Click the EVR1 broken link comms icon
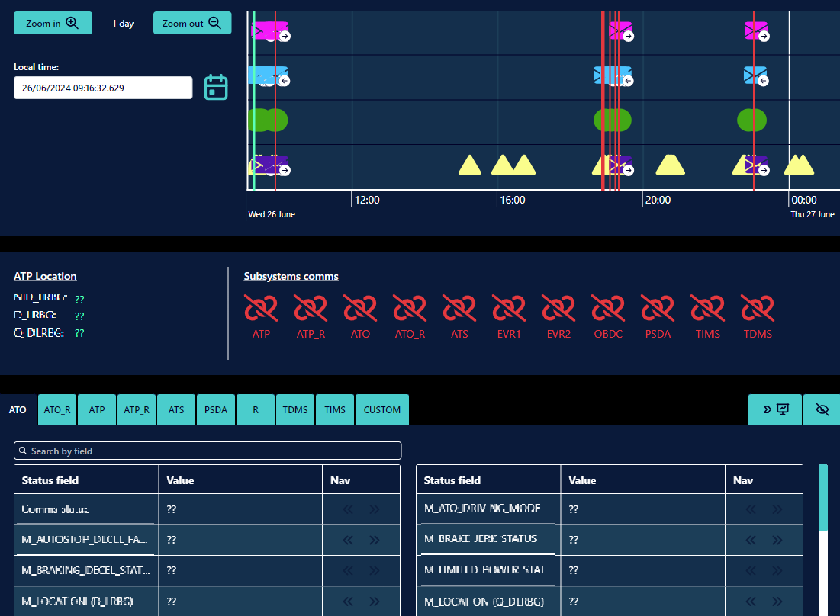 [x=509, y=309]
